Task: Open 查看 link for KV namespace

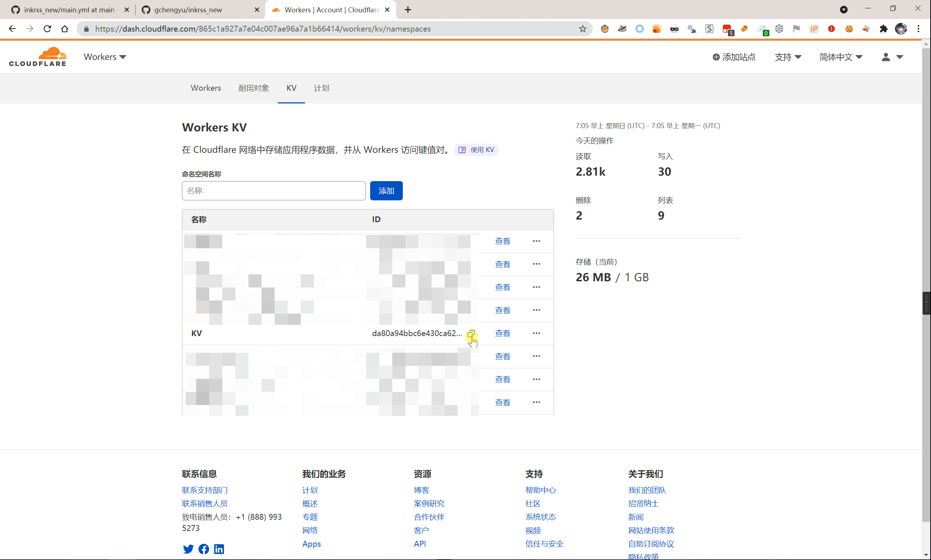Action: 502,333
